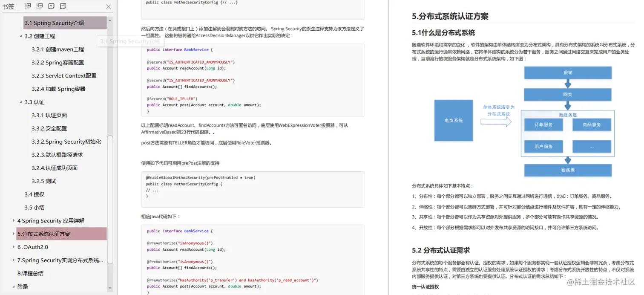Open bookmark 4 Spring Security 应用详解

(x=51, y=221)
